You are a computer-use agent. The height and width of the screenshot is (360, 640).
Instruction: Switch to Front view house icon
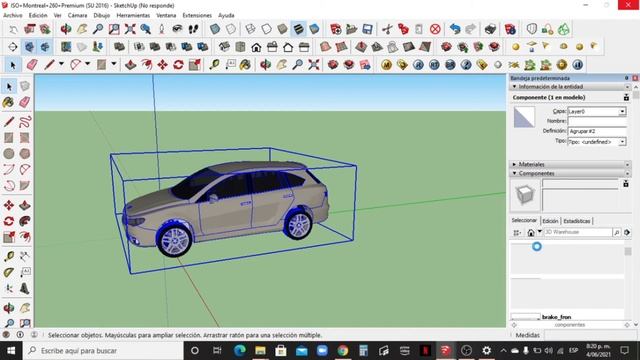pyautogui.click(x=256, y=47)
